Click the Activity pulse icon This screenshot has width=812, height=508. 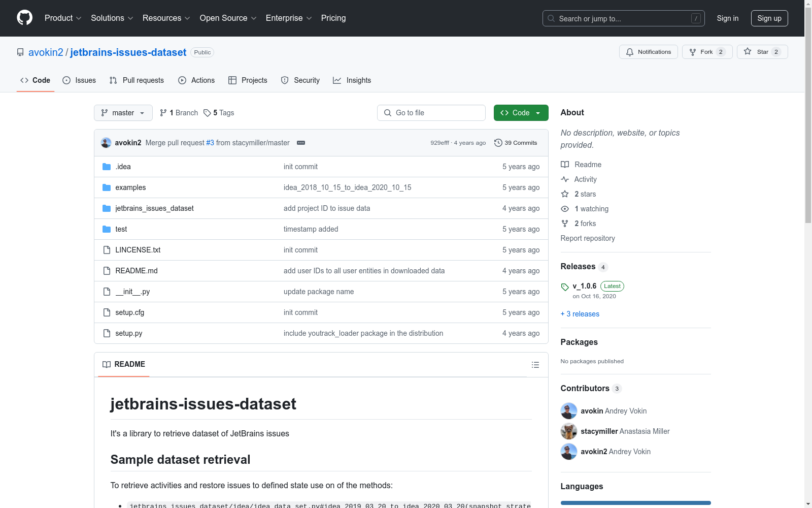tap(565, 179)
